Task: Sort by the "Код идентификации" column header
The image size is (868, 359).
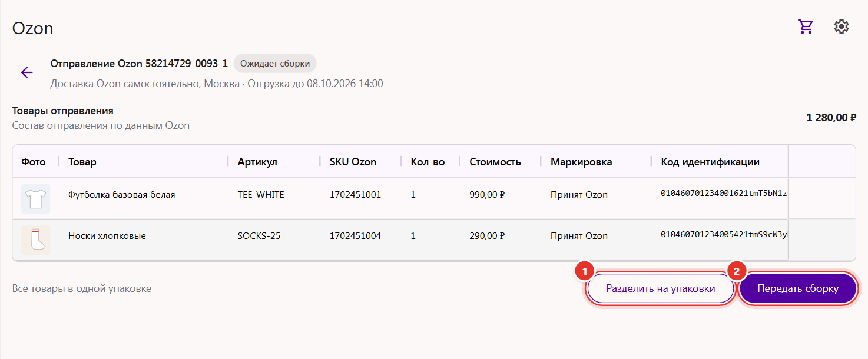Action: tap(710, 162)
